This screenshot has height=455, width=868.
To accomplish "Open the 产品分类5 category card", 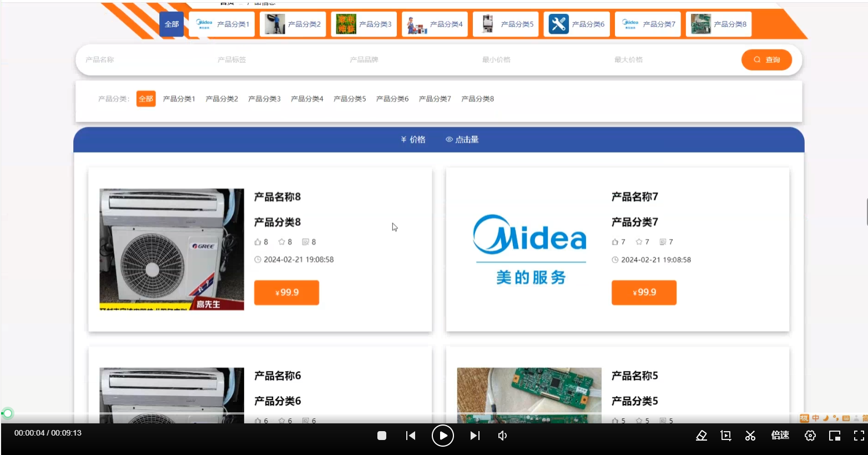I will (x=506, y=24).
